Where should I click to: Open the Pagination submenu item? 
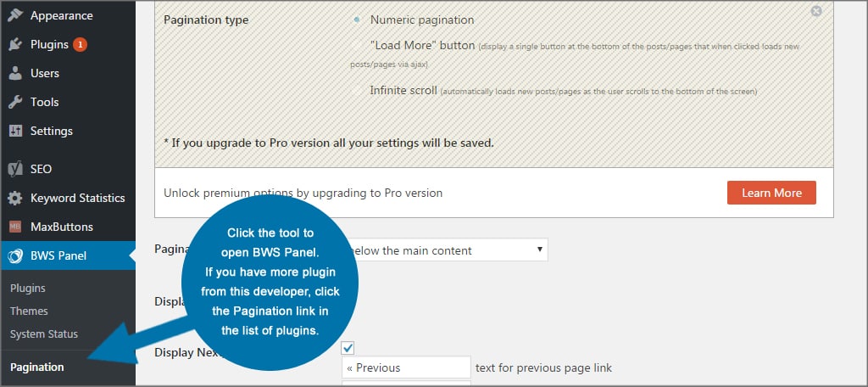tap(36, 367)
